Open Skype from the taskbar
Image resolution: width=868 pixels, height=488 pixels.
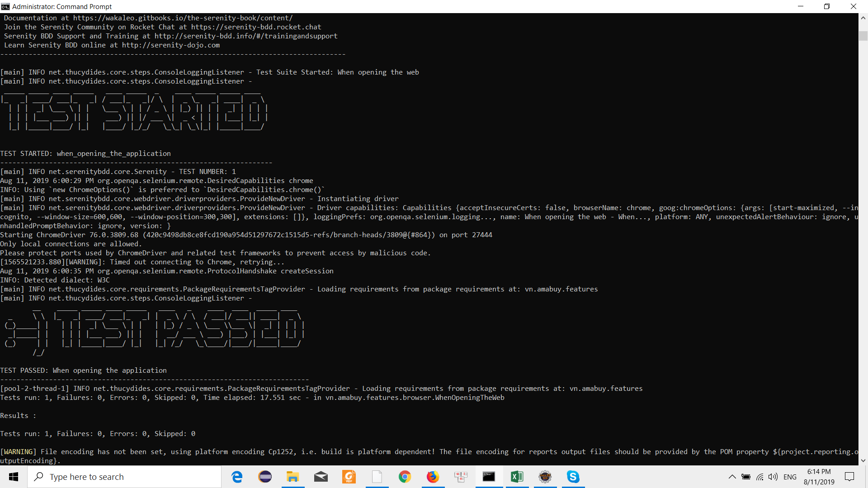(x=573, y=477)
